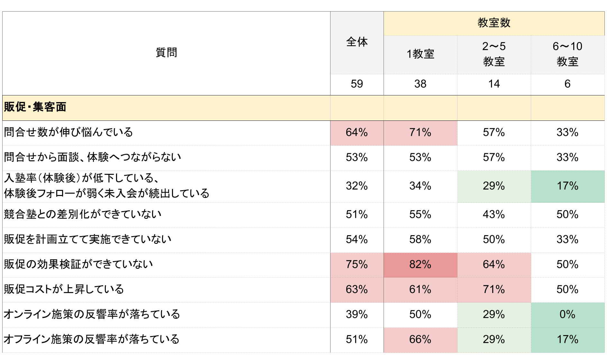
Task: Select the 66% cell in the オフライン施策 row
Action: tap(420, 340)
